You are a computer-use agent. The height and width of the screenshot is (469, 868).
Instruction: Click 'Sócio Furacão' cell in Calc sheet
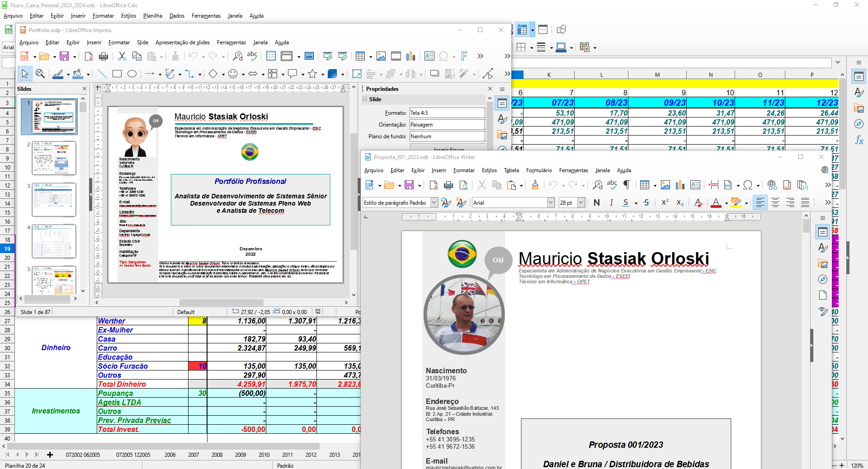coord(142,366)
